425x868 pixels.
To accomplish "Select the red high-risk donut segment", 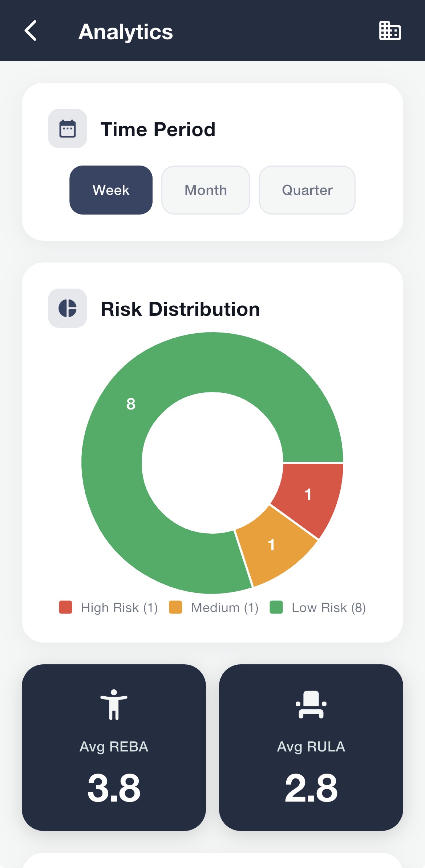I will click(x=309, y=494).
